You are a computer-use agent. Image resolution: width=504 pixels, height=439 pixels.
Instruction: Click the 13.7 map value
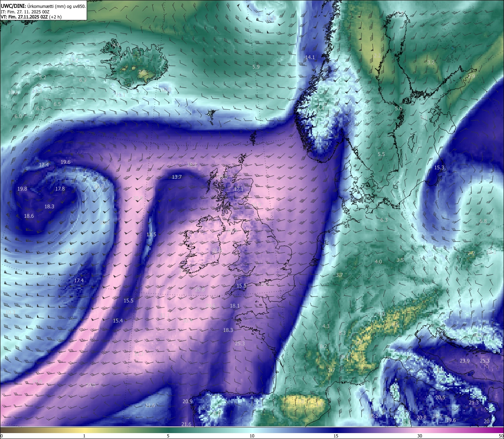click(x=177, y=177)
